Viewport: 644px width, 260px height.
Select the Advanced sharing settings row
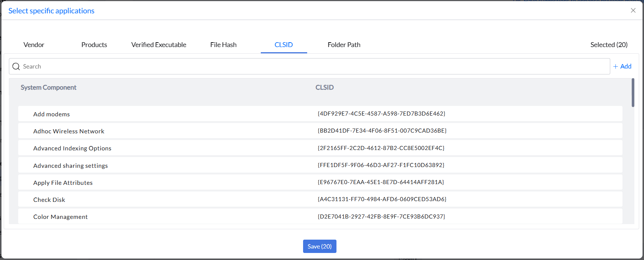320,165
